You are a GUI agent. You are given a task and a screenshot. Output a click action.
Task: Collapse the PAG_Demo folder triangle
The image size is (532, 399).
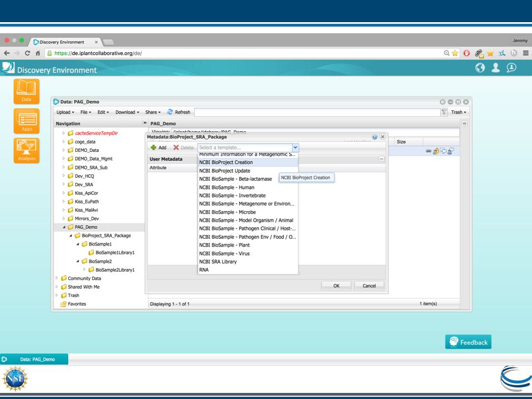click(x=64, y=227)
